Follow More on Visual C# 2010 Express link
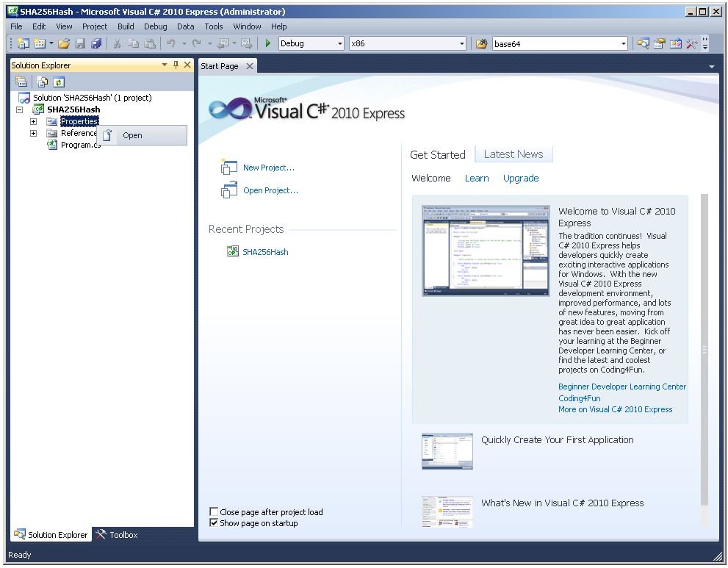728x568 pixels. [x=615, y=409]
